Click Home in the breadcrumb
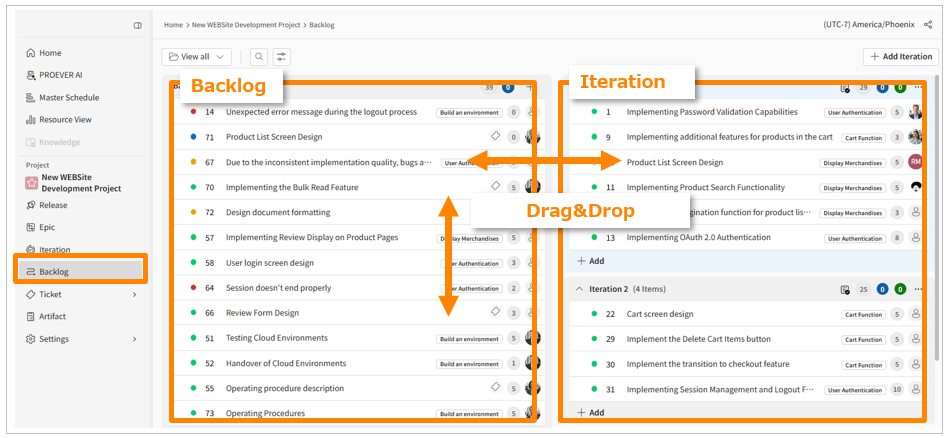The width and height of the screenshot is (949, 438). pyautogui.click(x=173, y=24)
